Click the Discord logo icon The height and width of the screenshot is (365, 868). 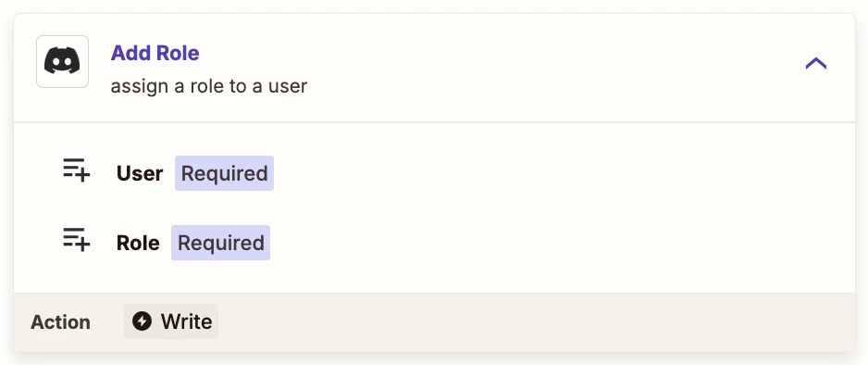tap(62, 61)
